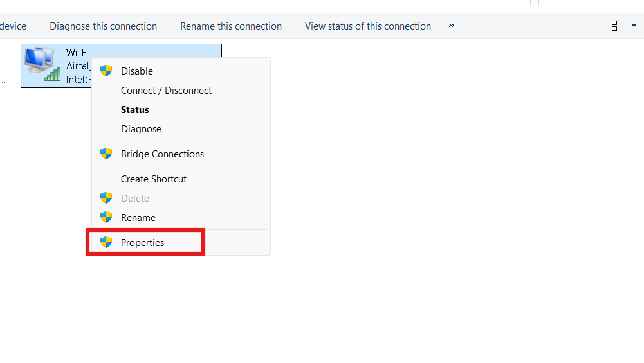Screen dimensions: 644x363
Task: Expand the toolbar overflow chevron
Action: pos(452,26)
